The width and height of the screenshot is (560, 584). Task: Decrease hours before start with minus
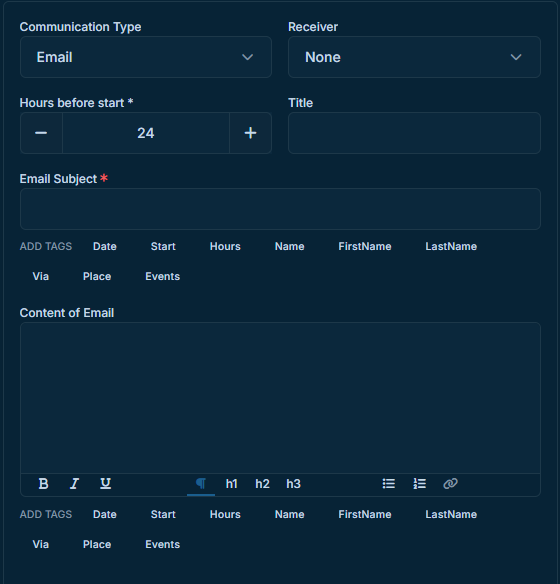tap(41, 133)
